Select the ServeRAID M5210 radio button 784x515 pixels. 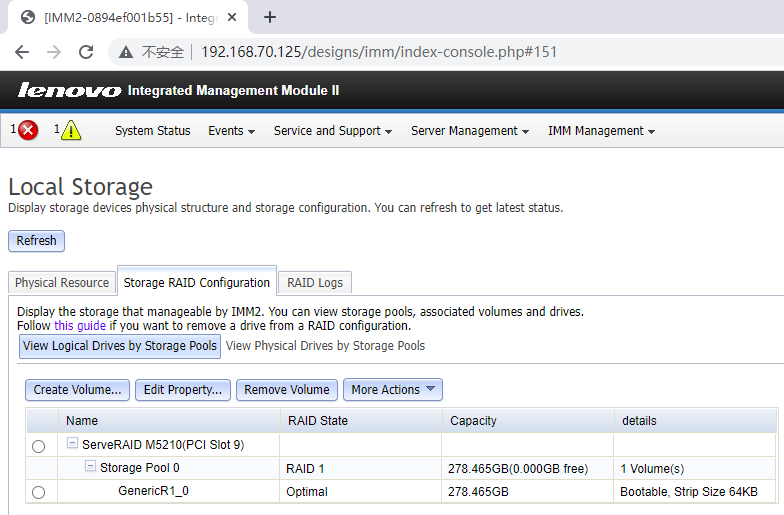tap(38, 446)
